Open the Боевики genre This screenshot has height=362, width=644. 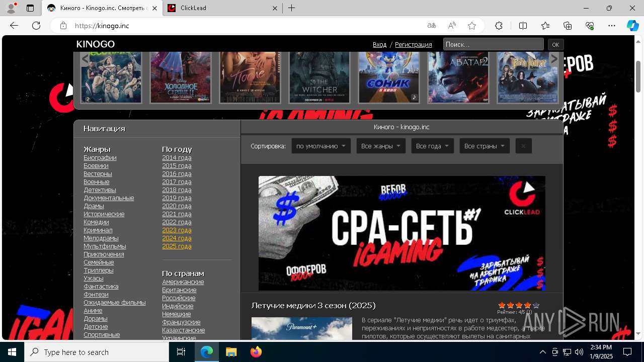[x=96, y=166]
